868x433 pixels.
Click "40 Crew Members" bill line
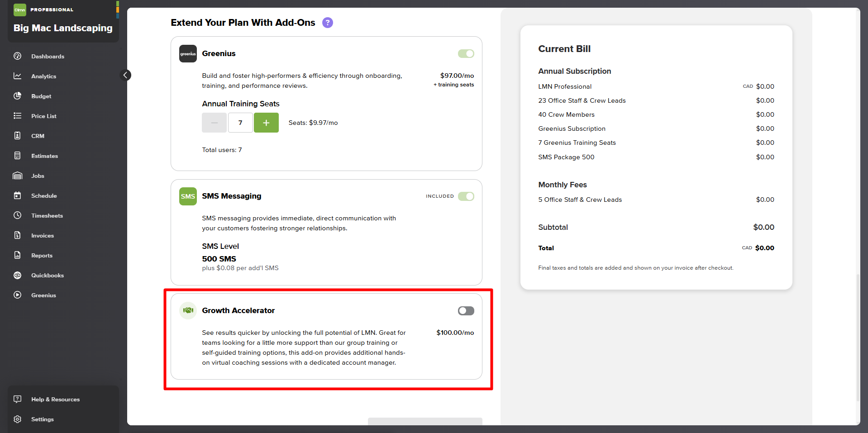pos(566,114)
